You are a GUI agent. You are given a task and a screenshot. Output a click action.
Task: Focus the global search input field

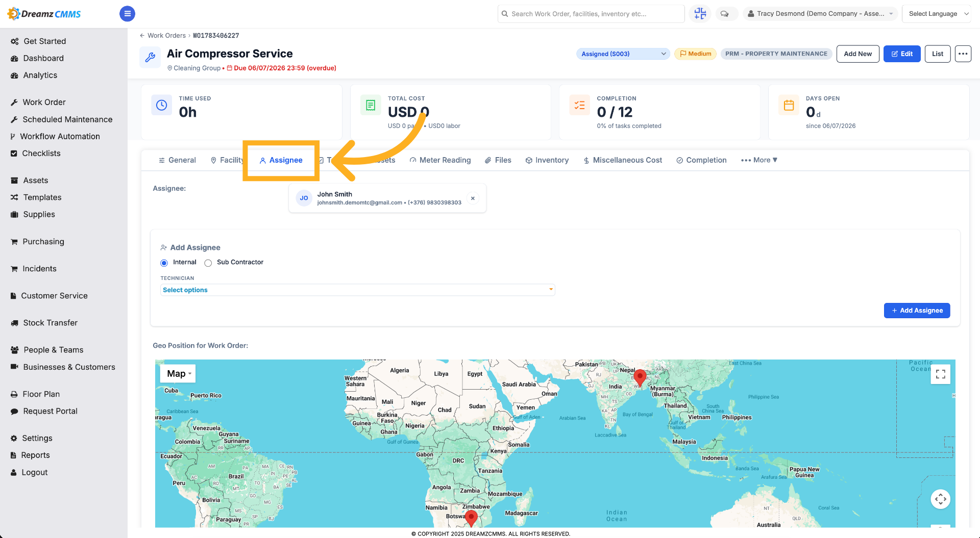591,14
